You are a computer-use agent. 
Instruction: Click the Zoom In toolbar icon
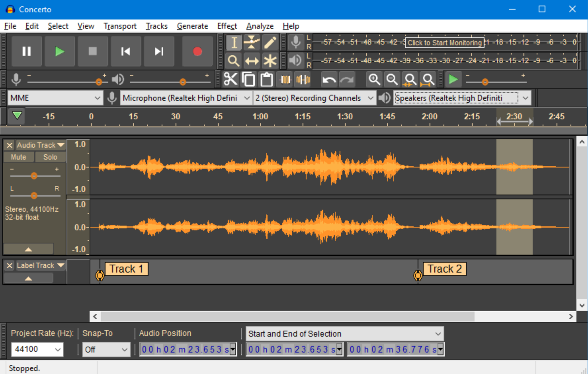(x=374, y=79)
